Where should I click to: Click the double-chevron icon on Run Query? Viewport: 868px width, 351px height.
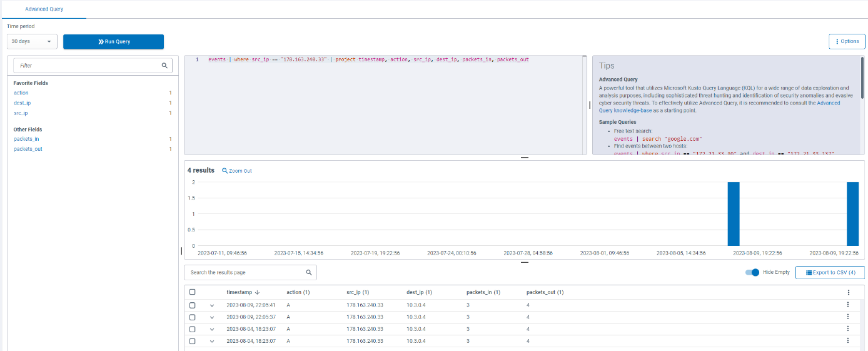[101, 42]
